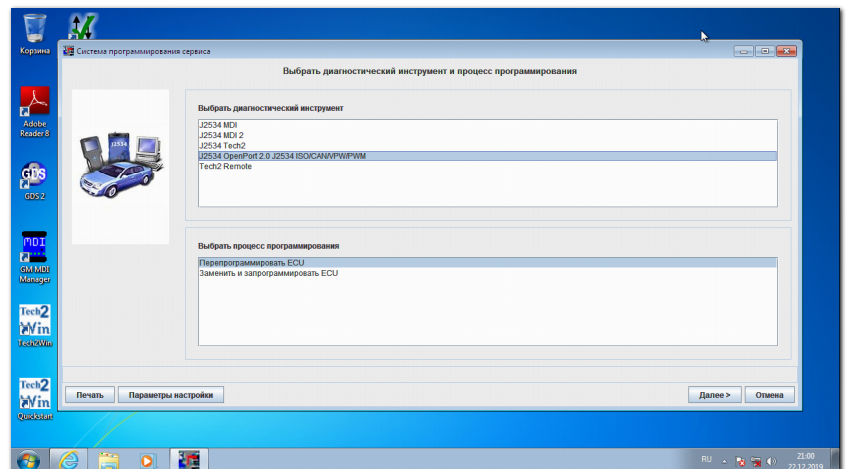
Task: Select J2534 Tech2 in the tool list
Action: pos(487,146)
